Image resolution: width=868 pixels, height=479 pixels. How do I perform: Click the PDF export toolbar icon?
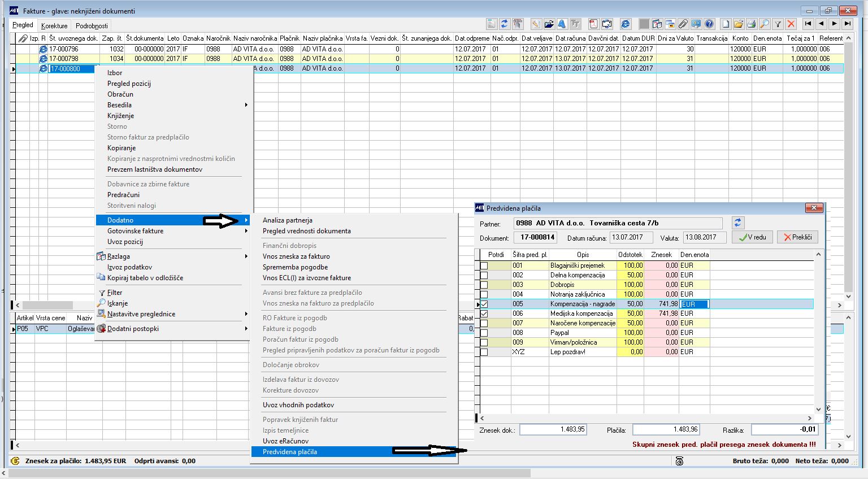[593, 24]
